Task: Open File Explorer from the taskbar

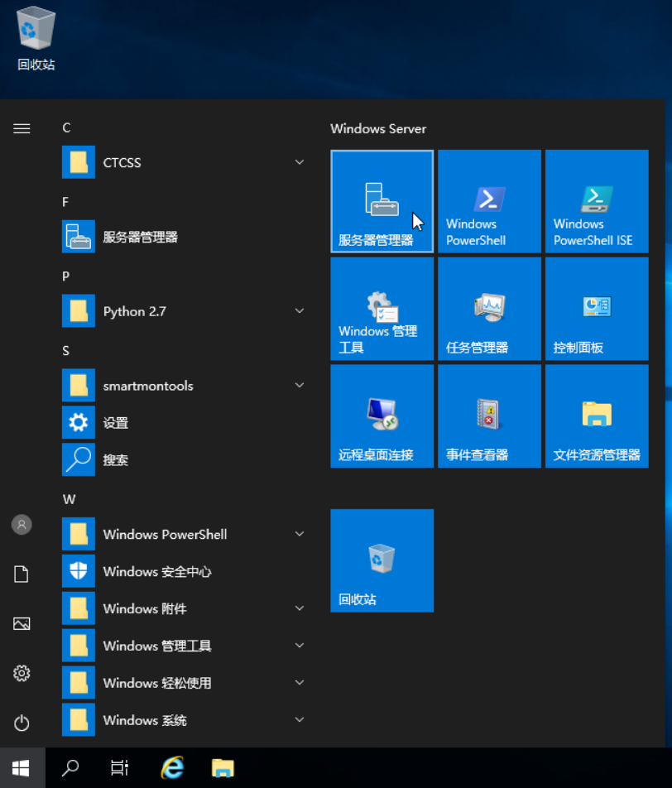Action: tap(223, 768)
